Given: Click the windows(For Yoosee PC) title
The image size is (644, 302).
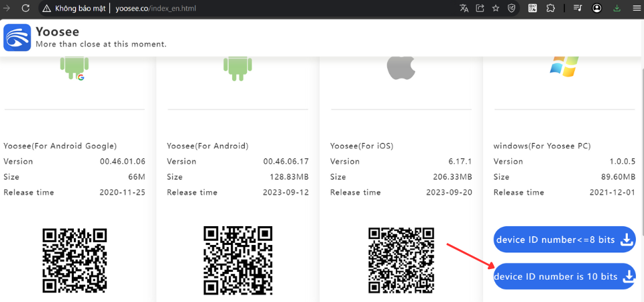Looking at the screenshot, I should click(x=542, y=146).
